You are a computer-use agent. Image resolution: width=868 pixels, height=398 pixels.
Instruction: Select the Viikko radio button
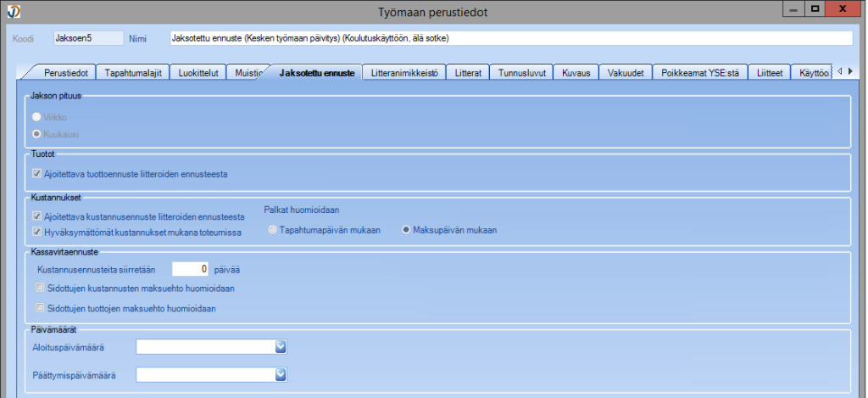tap(37, 117)
